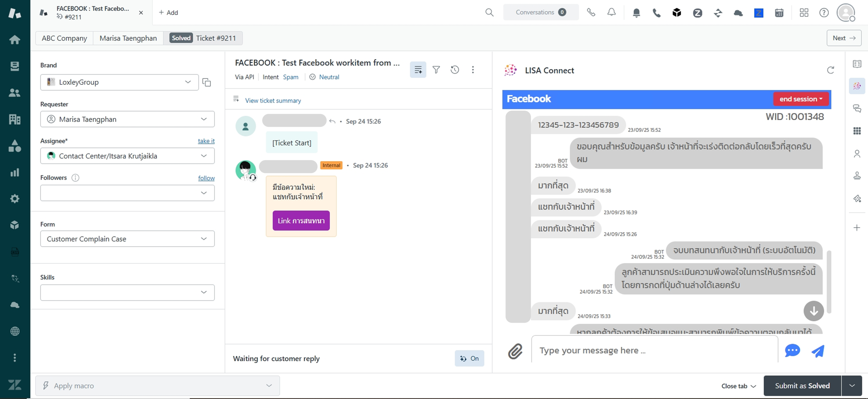Viewport: 868px width, 399px height.
Task: Open ticket events history icon
Action: pyautogui.click(x=455, y=70)
